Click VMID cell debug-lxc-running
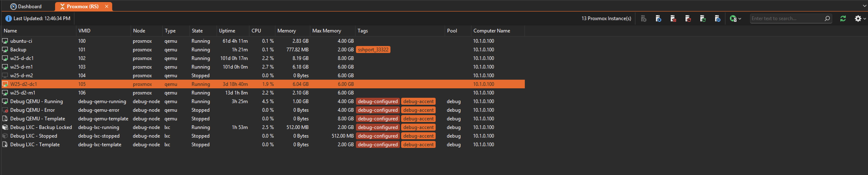Viewport: 868px width, 175px height. point(98,127)
